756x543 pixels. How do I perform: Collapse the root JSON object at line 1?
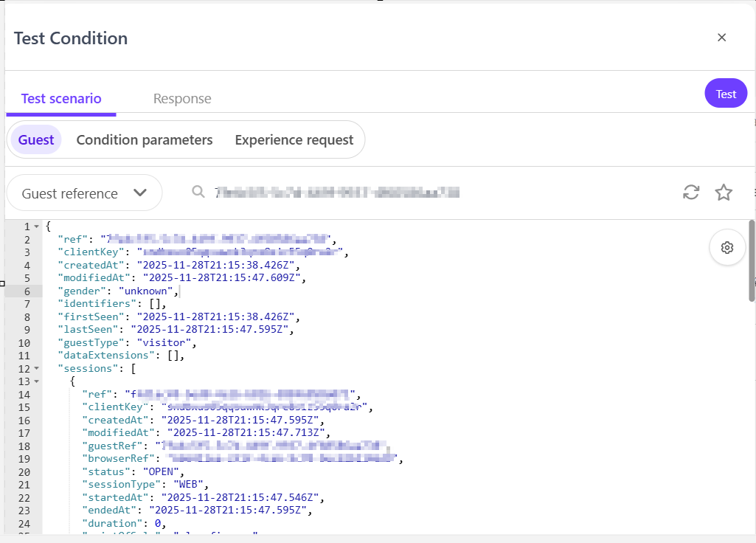tap(37, 226)
